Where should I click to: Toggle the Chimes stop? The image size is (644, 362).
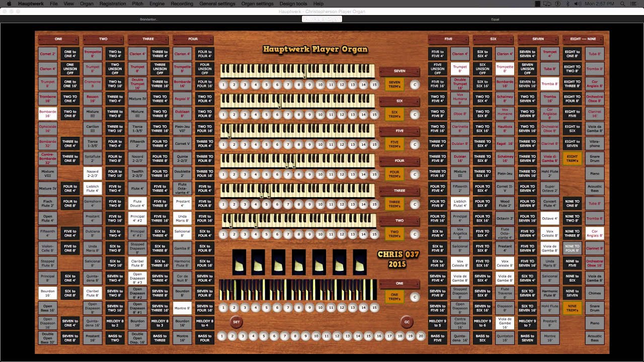[x=595, y=293]
